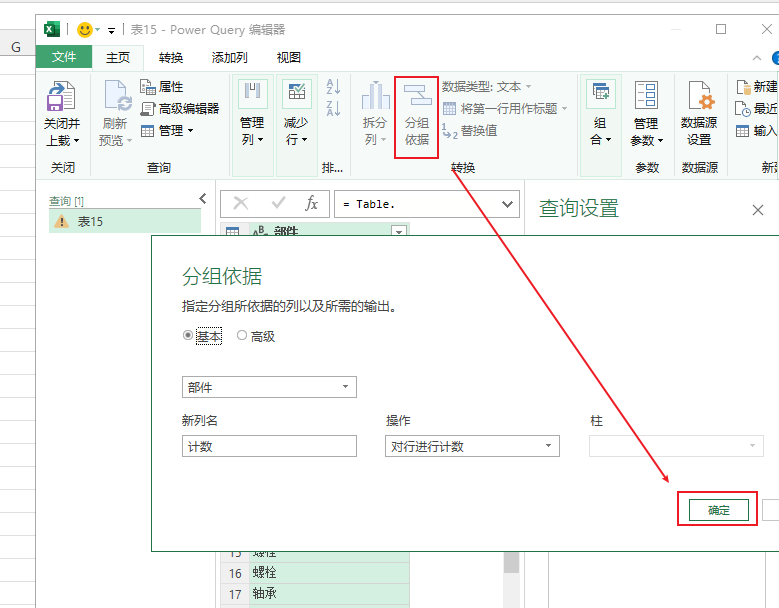Open 高级编辑器 (Advanced Editor)
Screen dimensions: 779x608
[180, 108]
